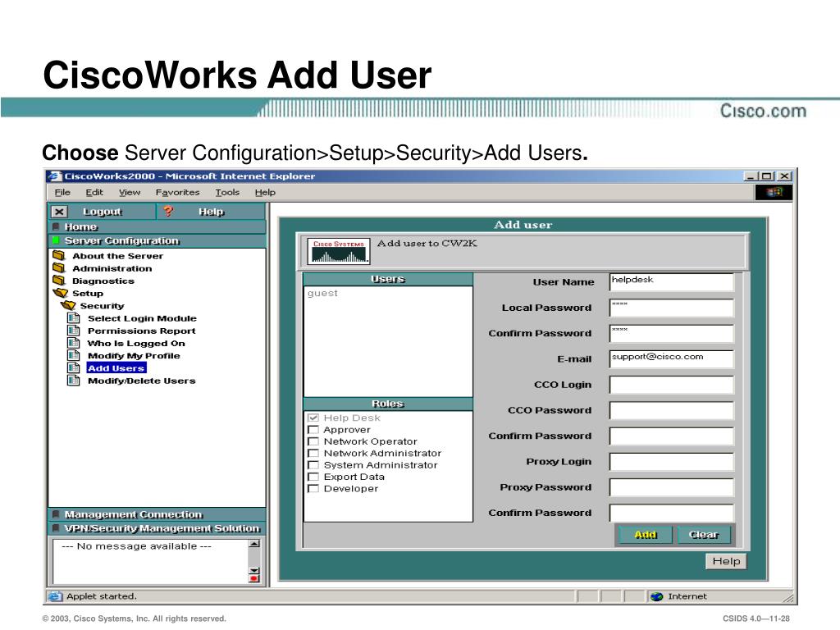
Task: Open Who Is Logged On
Action: 136,343
